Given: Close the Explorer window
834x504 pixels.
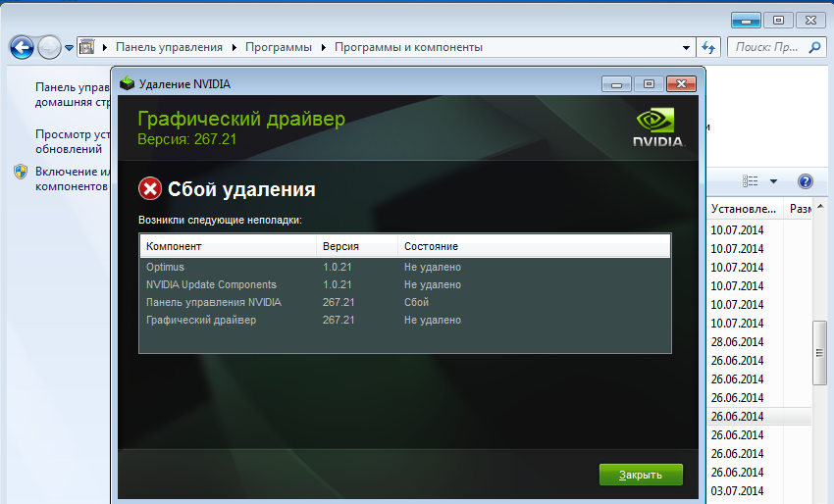Looking at the screenshot, I should click(810, 21).
